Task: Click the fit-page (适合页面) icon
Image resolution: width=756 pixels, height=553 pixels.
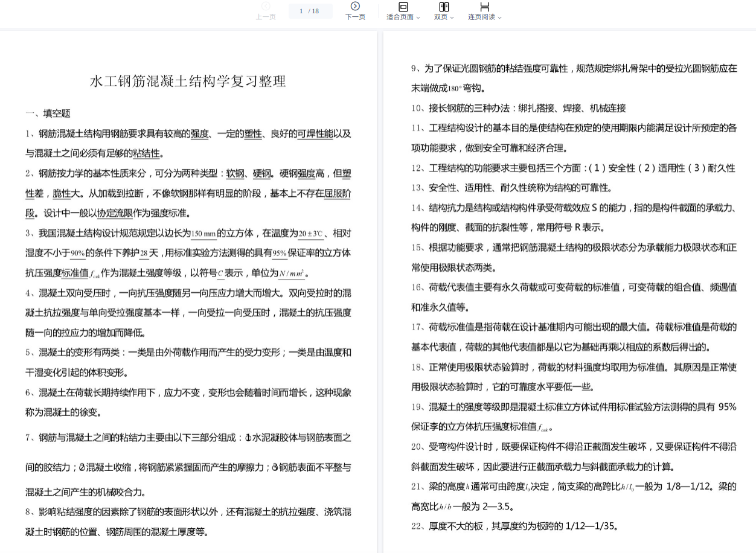Action: pos(403,7)
